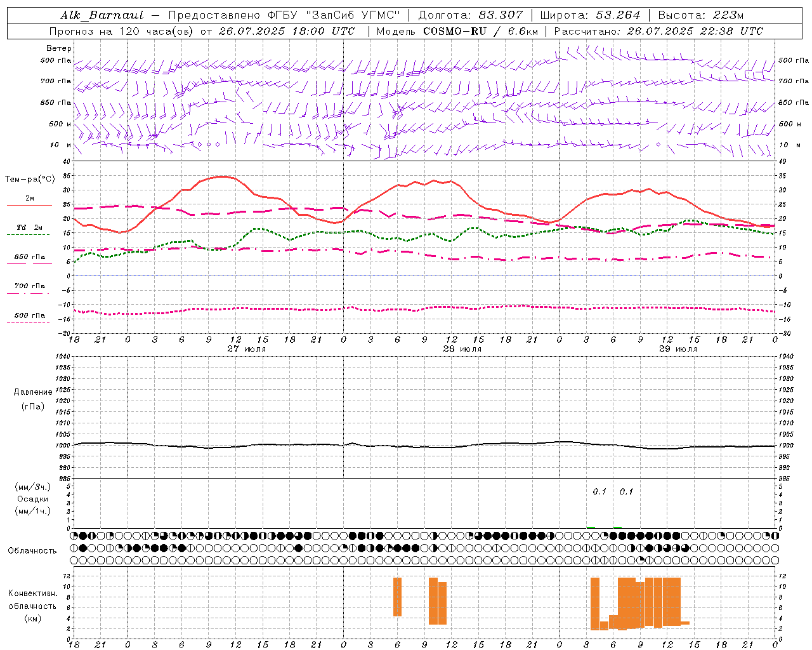Click the "500 гПа" temperature legend entry
Viewport: 812px width, 650px height.
coord(30,315)
